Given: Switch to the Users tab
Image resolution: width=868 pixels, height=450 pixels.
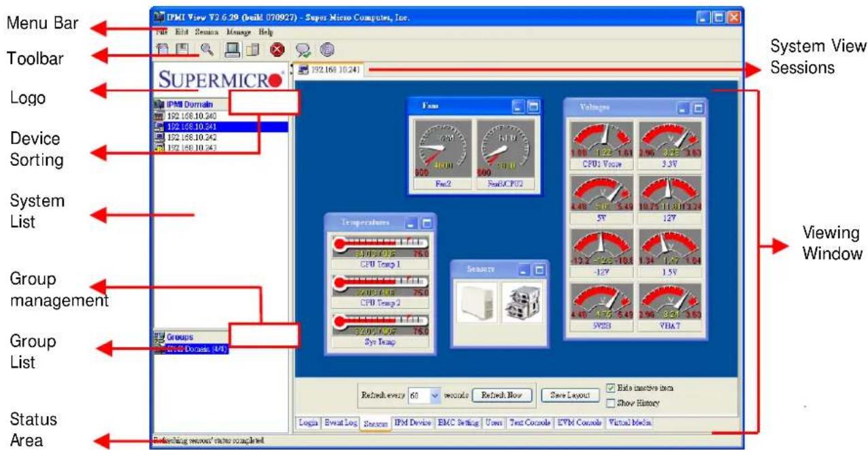Looking at the screenshot, I should point(494,422).
